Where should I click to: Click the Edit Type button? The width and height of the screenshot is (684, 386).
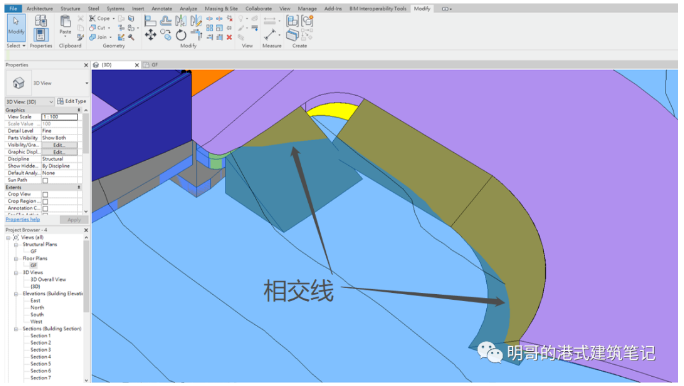pos(72,101)
